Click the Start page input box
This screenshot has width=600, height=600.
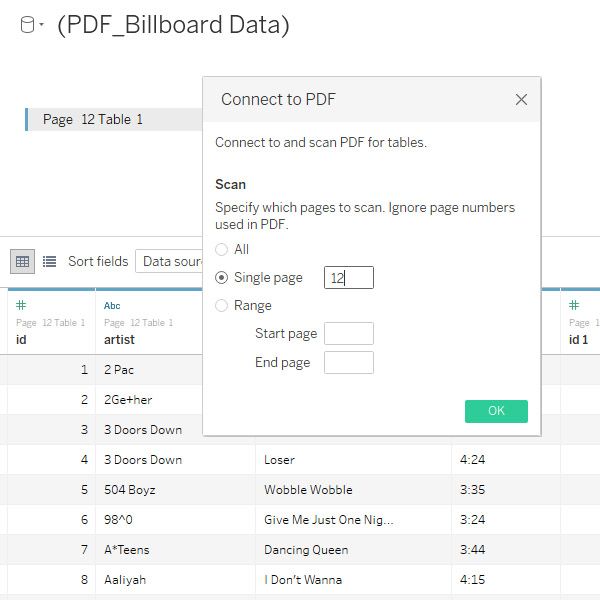point(349,334)
